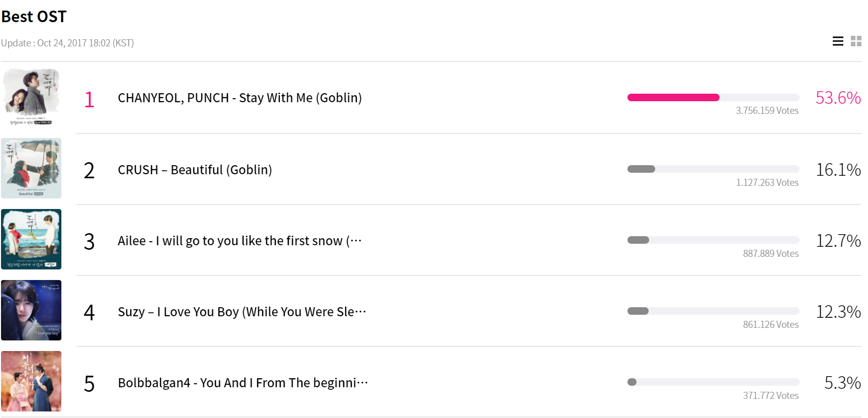This screenshot has width=868, height=418.
Task: Click CHANYEOL, PUNCH - Stay With Me title
Action: tap(240, 98)
